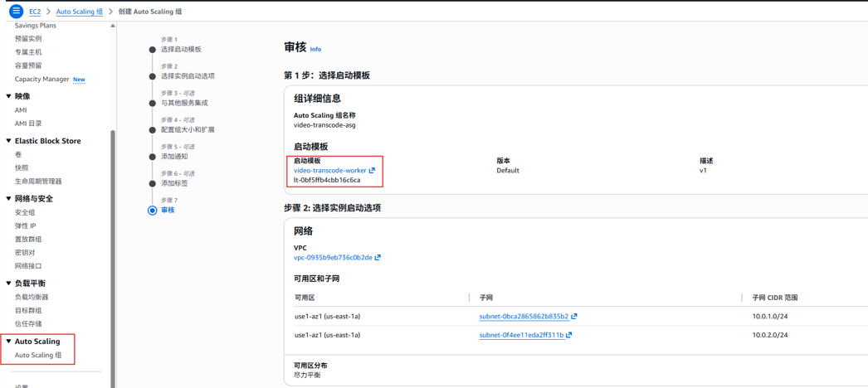Jump to wizard step 添加通知
Viewport: 868px width, 388px height.
(174, 157)
